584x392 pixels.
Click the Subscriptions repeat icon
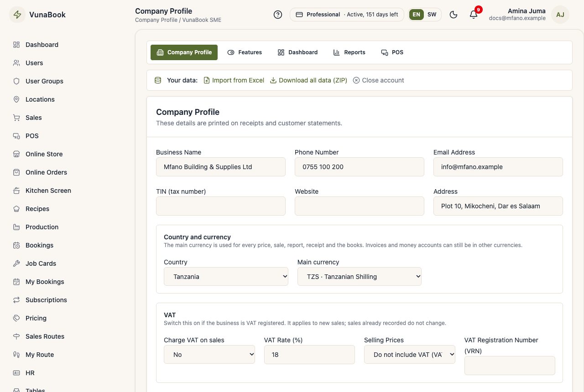(x=16, y=300)
